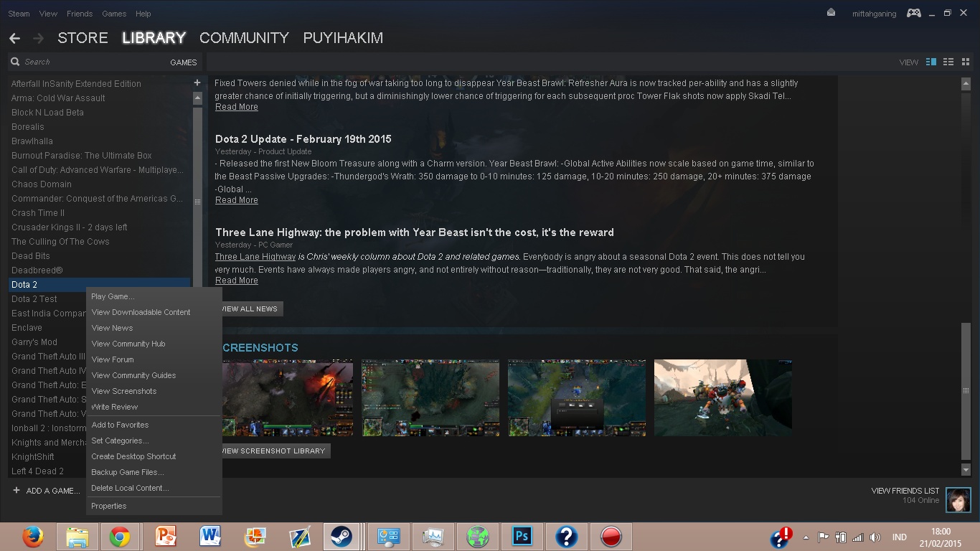Viewport: 980px width, 551px height.
Task: Click the friend avatar beside View Friends List
Action: point(958,500)
